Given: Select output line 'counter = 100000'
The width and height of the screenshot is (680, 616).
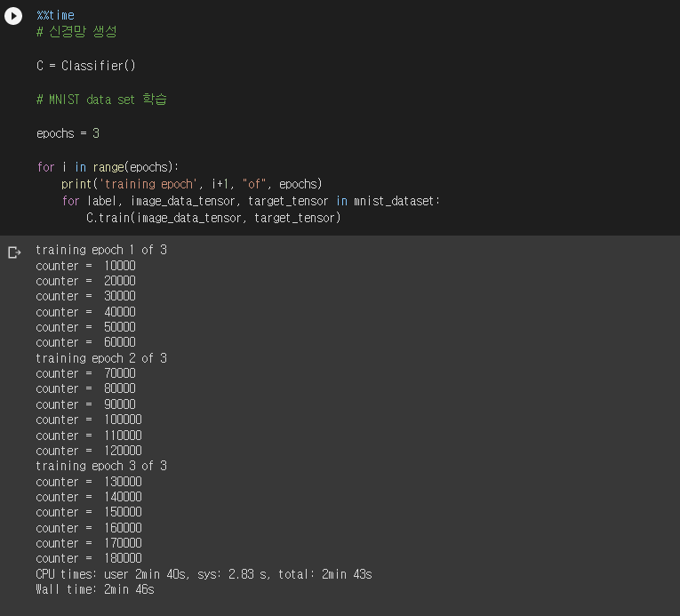Looking at the screenshot, I should (x=89, y=420).
